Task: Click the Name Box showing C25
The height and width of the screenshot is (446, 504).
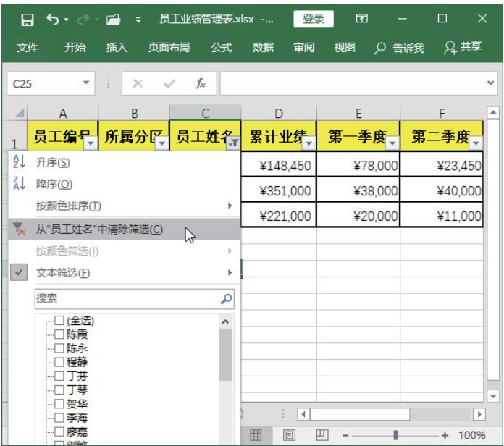Action: pos(51,83)
